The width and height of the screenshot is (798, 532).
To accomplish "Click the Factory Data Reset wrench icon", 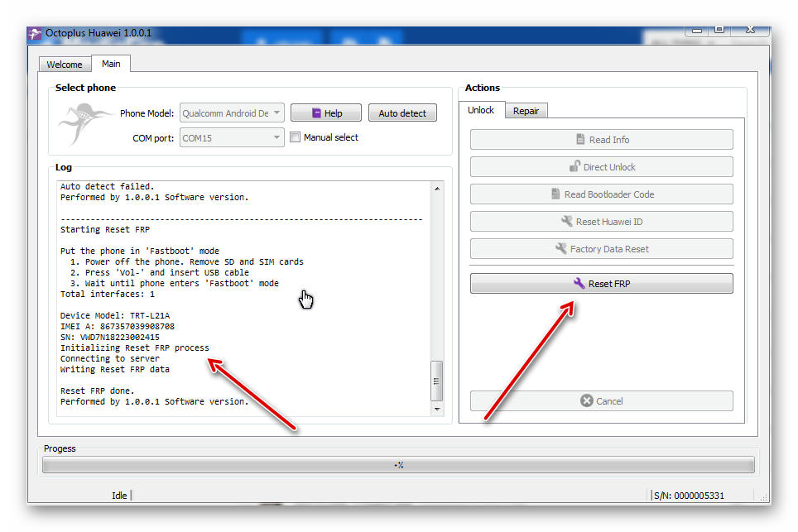I will 561,248.
